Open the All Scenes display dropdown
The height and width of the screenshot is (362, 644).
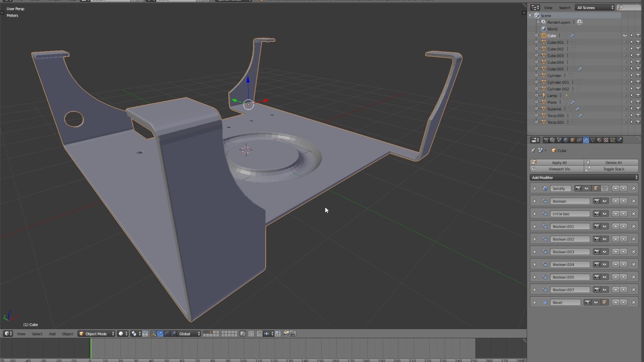(595, 8)
